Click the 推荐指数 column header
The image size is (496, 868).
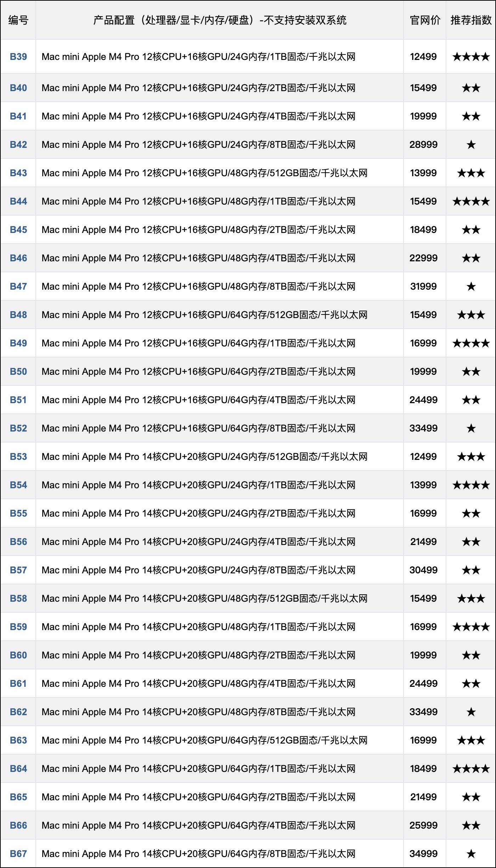click(471, 20)
